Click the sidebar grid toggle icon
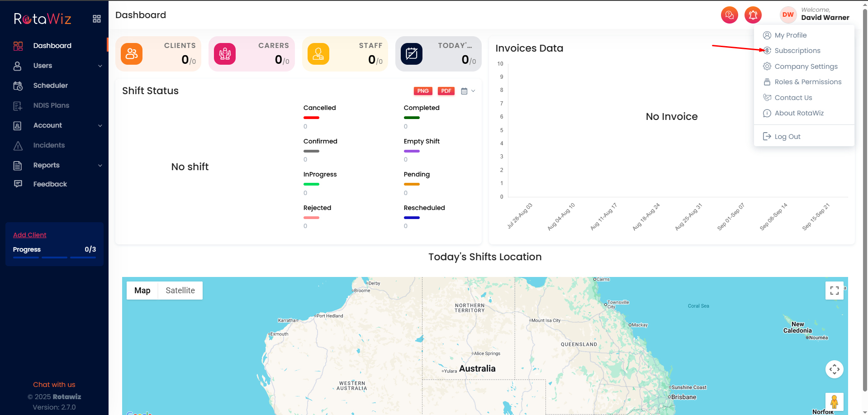 pyautogui.click(x=96, y=19)
